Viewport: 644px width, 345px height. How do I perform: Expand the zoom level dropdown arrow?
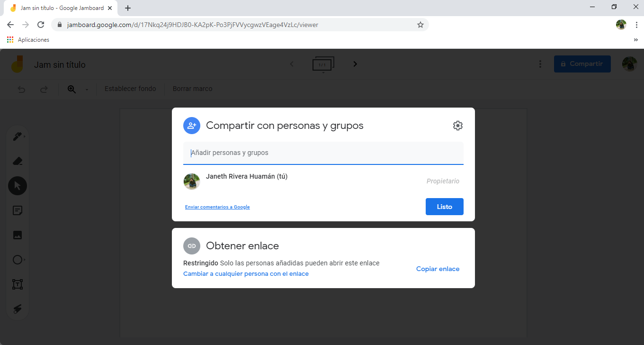point(87,90)
